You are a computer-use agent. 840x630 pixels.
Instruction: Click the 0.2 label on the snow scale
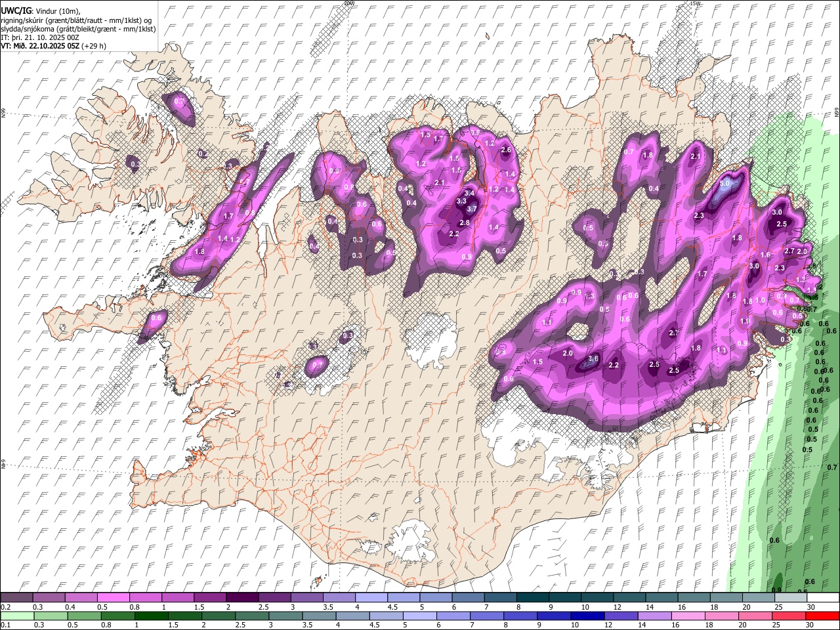6,607
